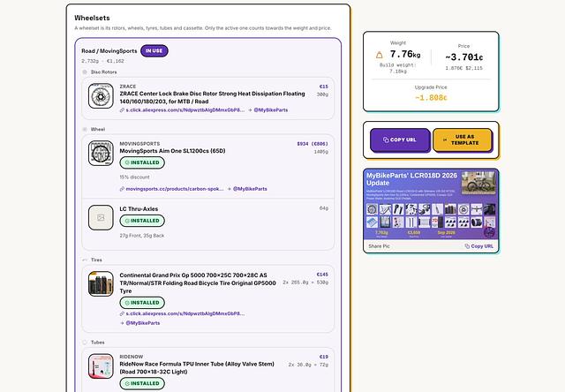Click the COPY URL button
The height and width of the screenshot is (392, 565).
pyautogui.click(x=400, y=139)
